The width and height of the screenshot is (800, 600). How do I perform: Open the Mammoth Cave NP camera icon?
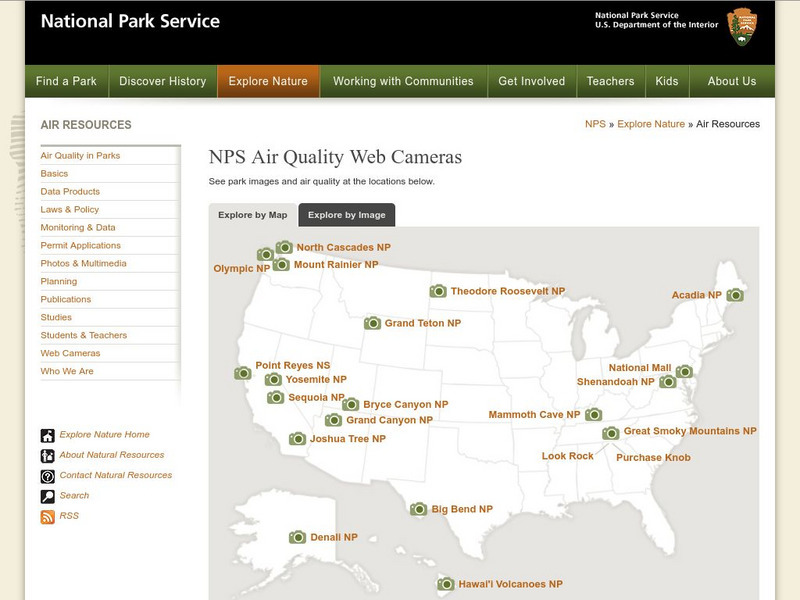(x=593, y=414)
